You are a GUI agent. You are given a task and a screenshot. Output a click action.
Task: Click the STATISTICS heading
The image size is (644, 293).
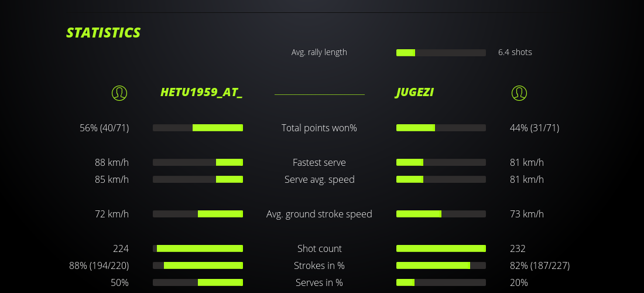point(104,33)
